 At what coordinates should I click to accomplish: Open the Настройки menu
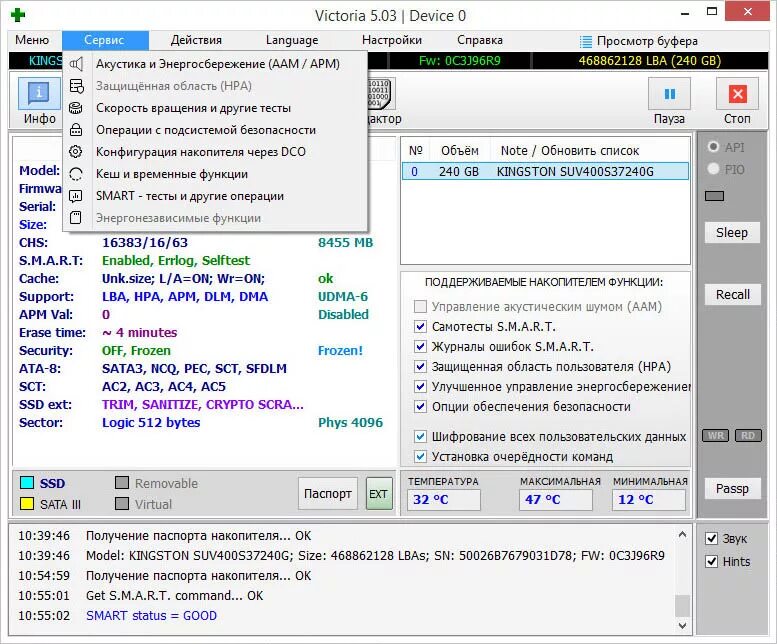[x=391, y=40]
